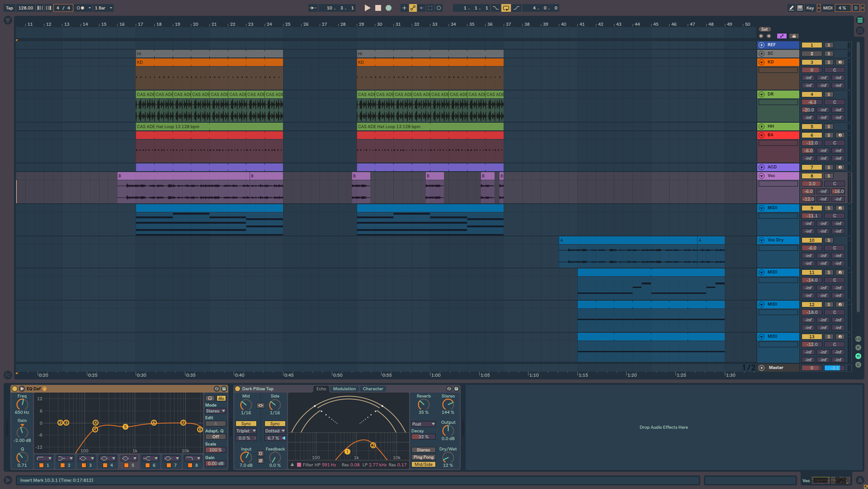Screen dimensions: 868x489
Task: Select Mid/Side channel mode
Action: (x=423, y=464)
